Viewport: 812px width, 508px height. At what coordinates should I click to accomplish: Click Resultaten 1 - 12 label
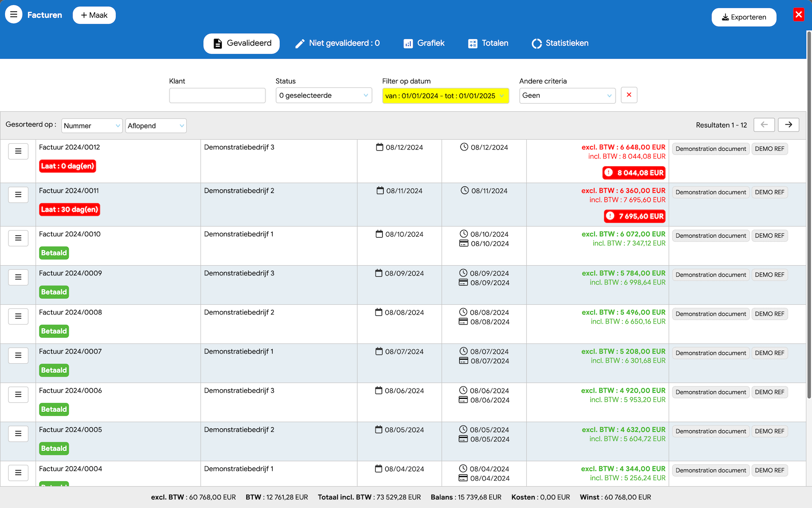pos(721,125)
